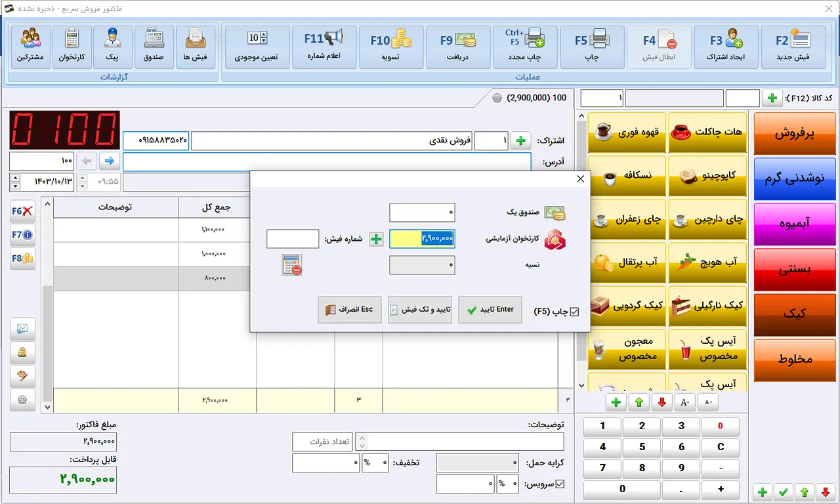Select the hot drinks (نوشدنی گرم) category

(795, 179)
